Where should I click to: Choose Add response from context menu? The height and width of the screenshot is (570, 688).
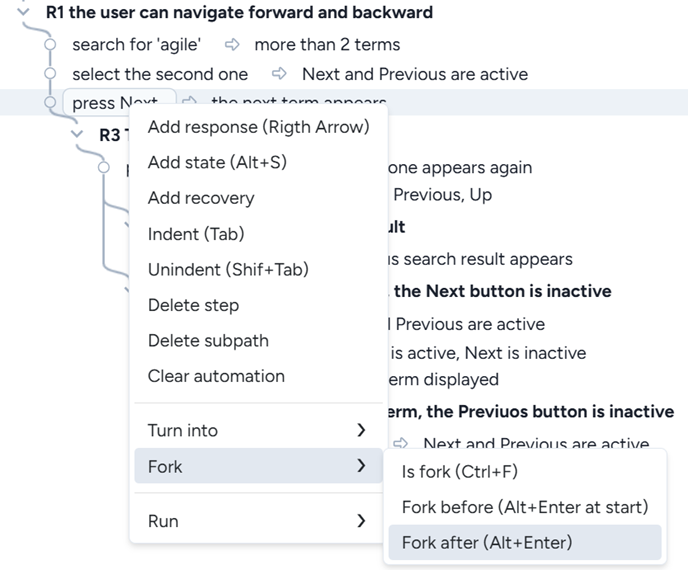(258, 126)
